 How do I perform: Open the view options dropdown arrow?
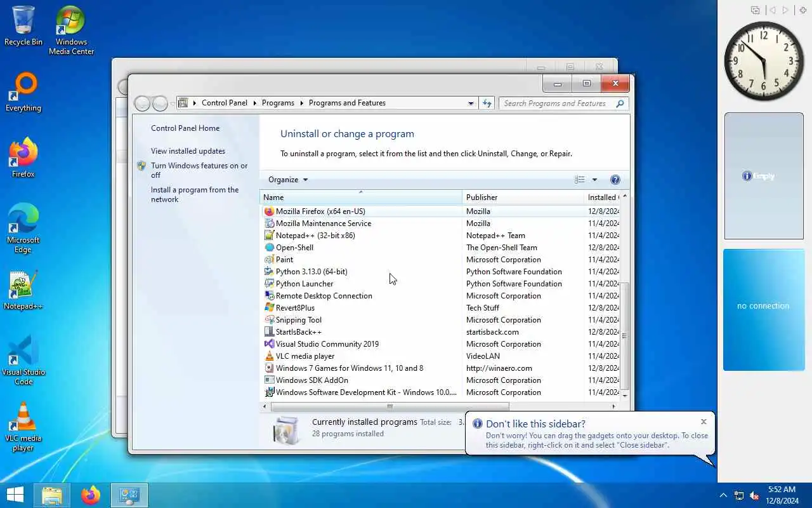coord(594,180)
